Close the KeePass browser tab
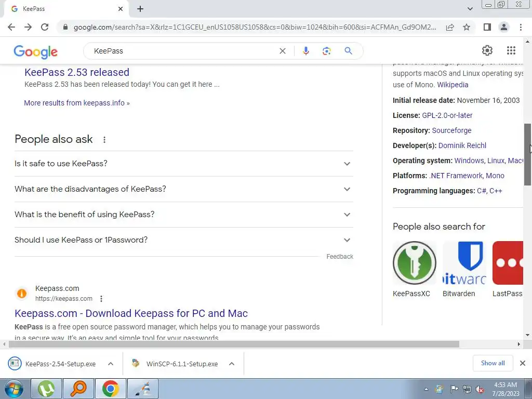The width and height of the screenshot is (532, 399). click(121, 9)
